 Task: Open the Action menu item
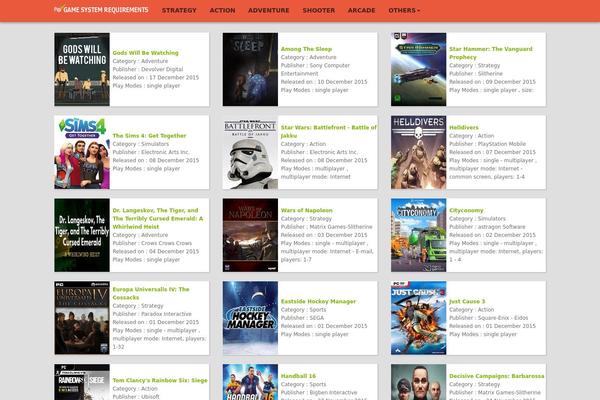click(222, 10)
